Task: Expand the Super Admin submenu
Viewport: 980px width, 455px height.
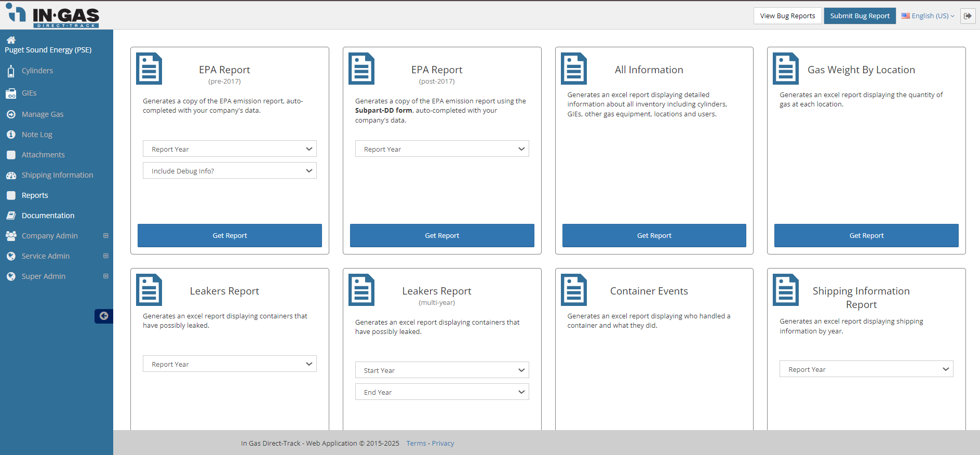Action: click(x=106, y=276)
